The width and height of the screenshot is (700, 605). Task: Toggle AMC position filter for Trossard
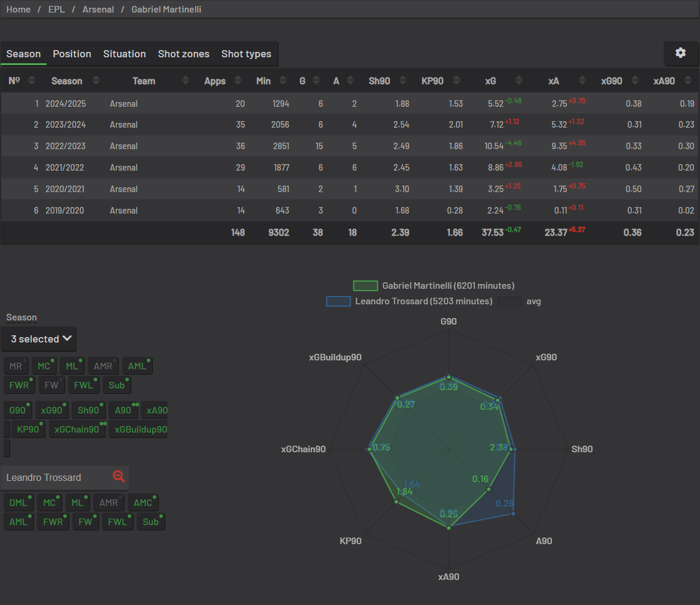pos(143,503)
